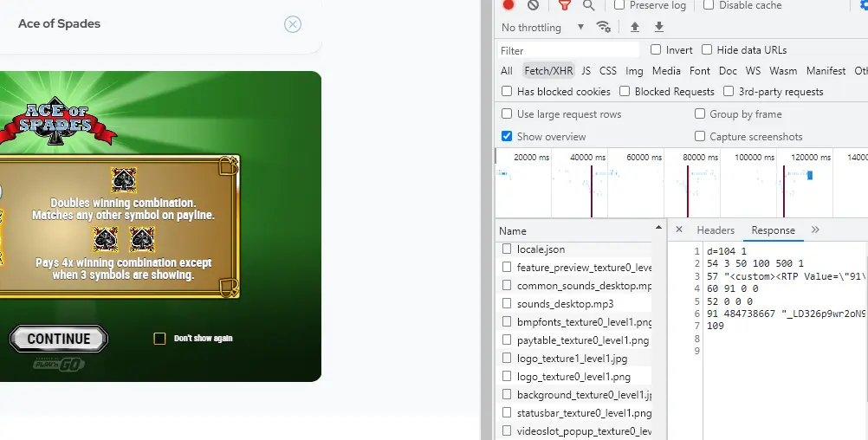The width and height of the screenshot is (868, 440).
Task: Click the Export HAR download arrow icon
Action: pos(658,27)
